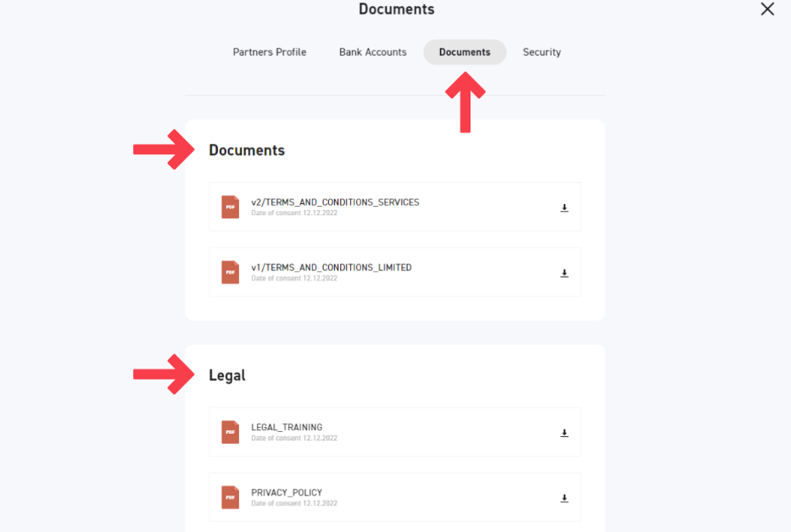Screen dimensions: 791x532
Task: Click the PRIVACY_POLICY document title
Action: tap(287, 493)
